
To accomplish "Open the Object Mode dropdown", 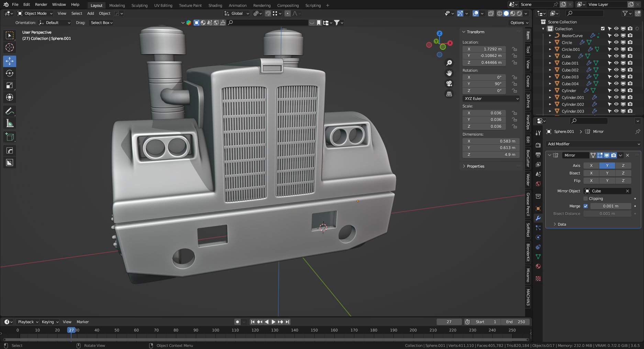I will (x=35, y=13).
